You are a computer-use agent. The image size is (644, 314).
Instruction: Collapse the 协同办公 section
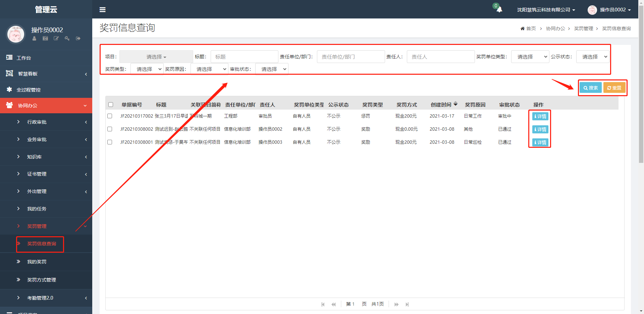[x=46, y=106]
